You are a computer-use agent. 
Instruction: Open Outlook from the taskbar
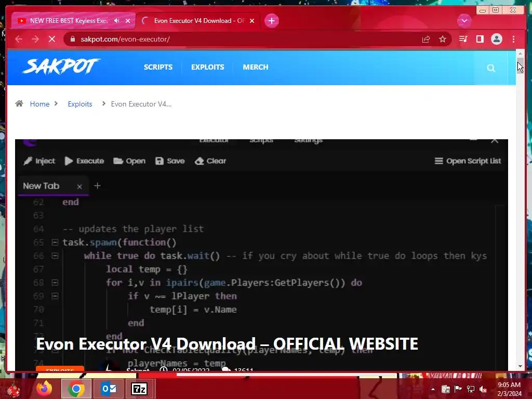pyautogui.click(x=109, y=389)
